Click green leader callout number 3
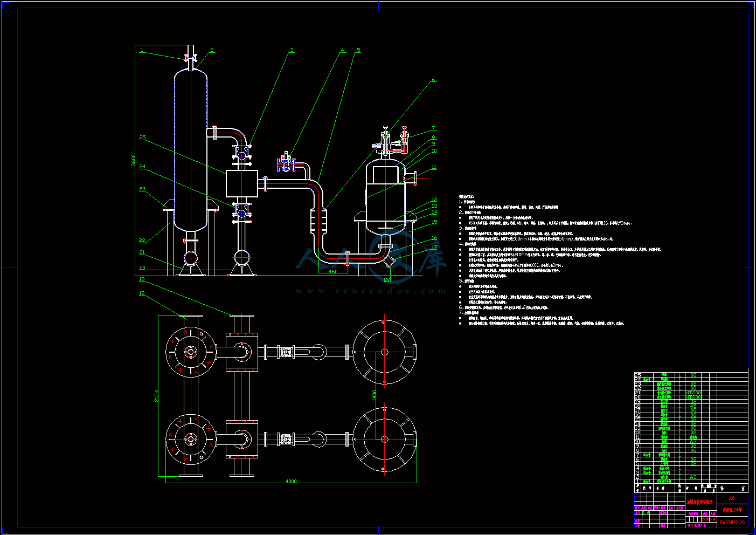 click(292, 50)
